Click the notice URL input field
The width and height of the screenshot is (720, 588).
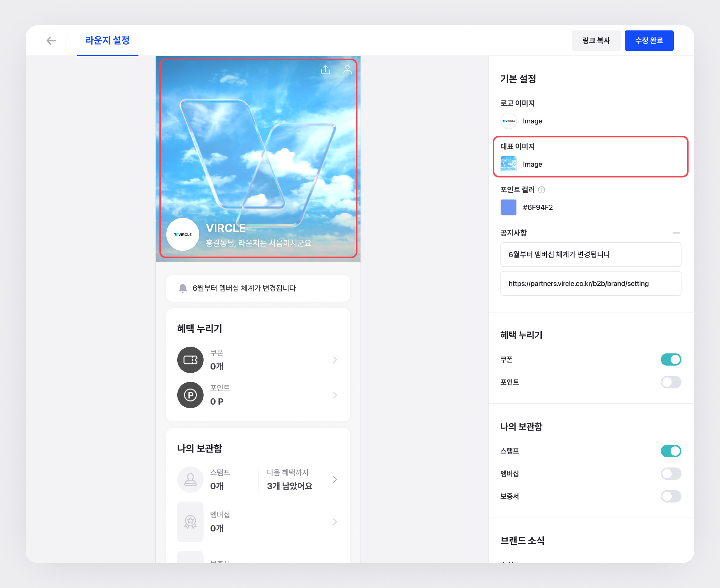(x=590, y=284)
